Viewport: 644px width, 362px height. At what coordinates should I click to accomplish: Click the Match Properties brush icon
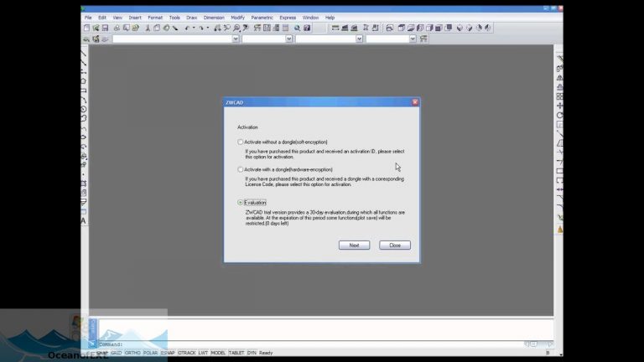pyautogui.click(x=175, y=28)
